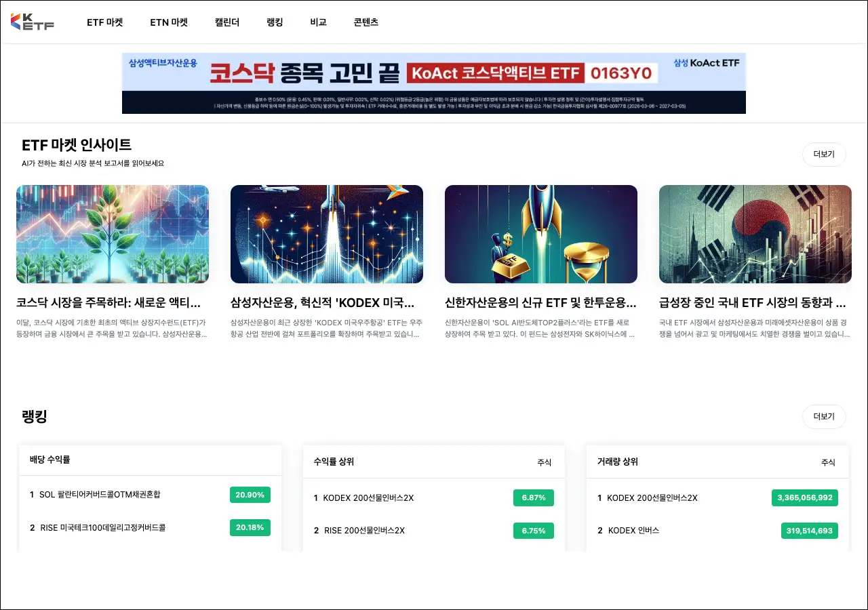Viewport: 868px width, 610px height.
Task: Select the 랭킹 menu item
Action: (x=275, y=22)
